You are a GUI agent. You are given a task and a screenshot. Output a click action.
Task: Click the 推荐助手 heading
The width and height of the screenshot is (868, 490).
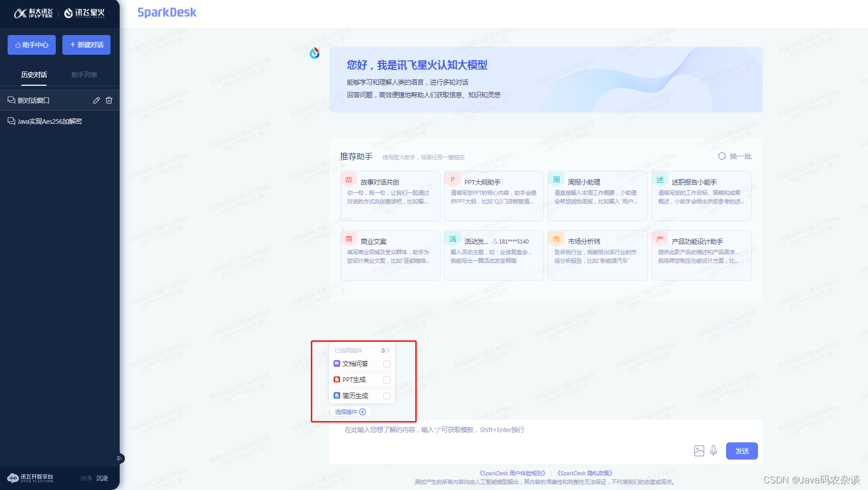coord(356,156)
